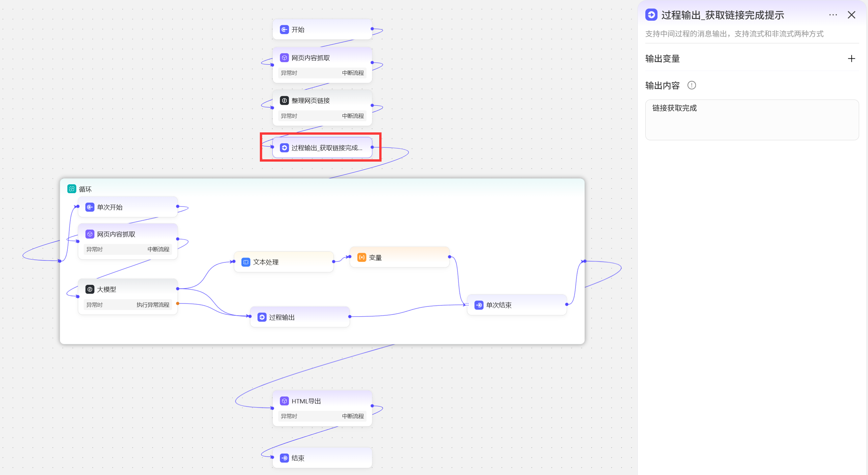Click the top 网页内容抓取 cube icon
868x475 pixels.
point(284,58)
